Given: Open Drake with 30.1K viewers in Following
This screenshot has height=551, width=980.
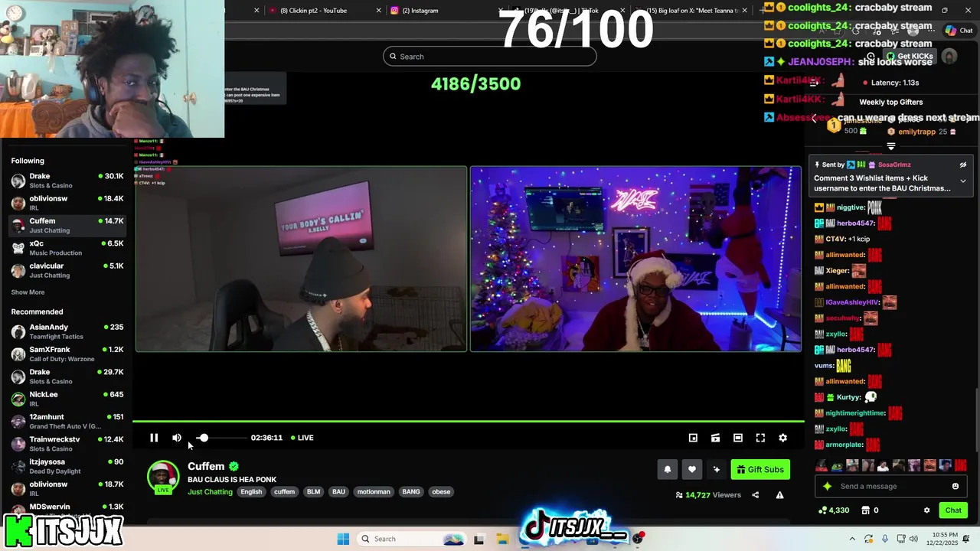Looking at the screenshot, I should pyautogui.click(x=67, y=181).
